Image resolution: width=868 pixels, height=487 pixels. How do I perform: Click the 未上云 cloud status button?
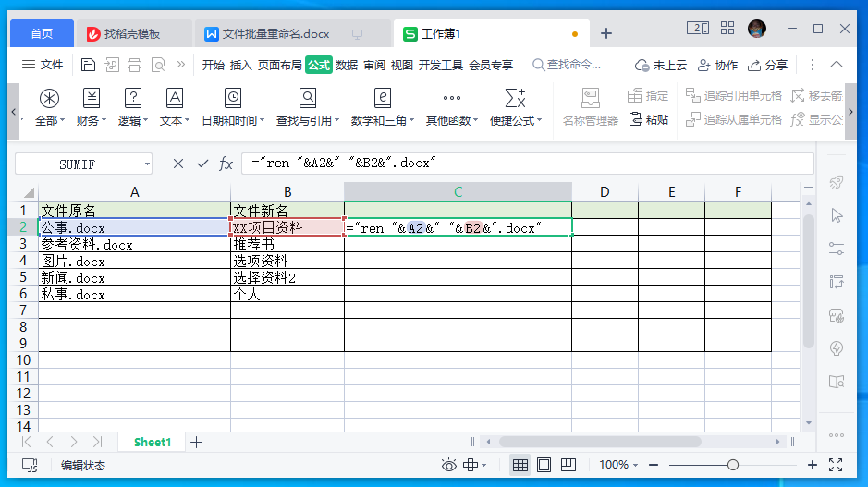pos(660,66)
